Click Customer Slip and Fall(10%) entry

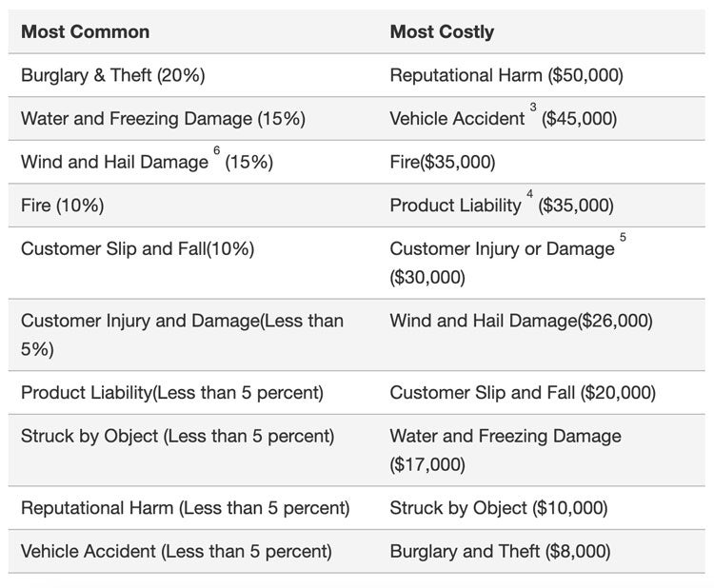pos(137,248)
